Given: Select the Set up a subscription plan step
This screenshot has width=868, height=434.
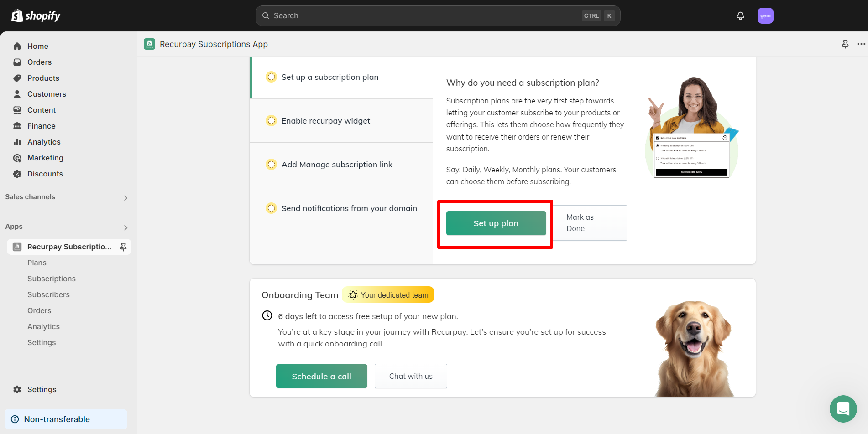Looking at the screenshot, I should click(x=330, y=77).
